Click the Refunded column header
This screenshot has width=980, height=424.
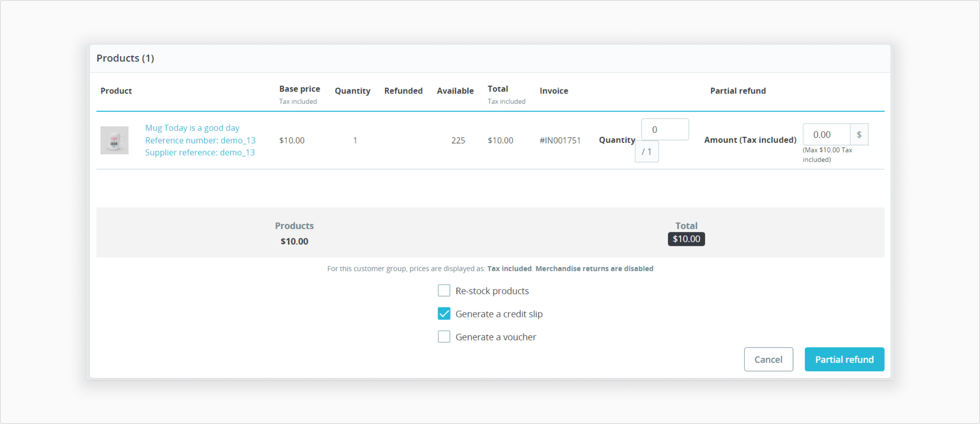[403, 91]
